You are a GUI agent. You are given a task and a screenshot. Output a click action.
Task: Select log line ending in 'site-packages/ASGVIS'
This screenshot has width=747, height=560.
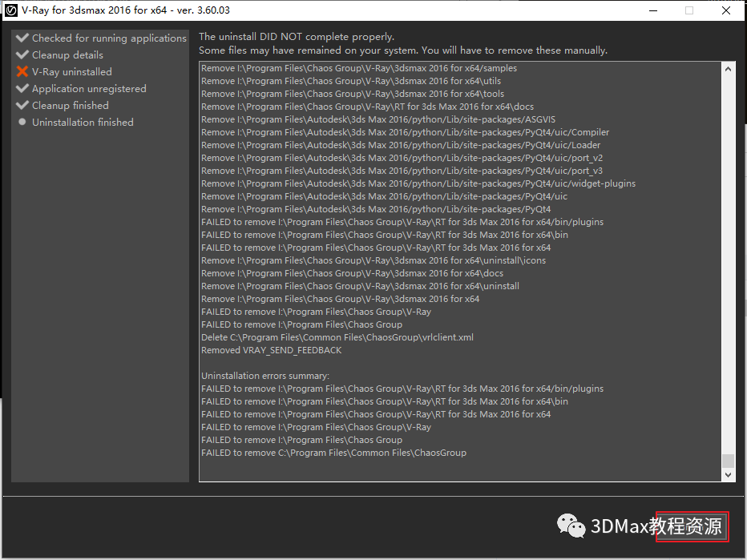pyautogui.click(x=378, y=119)
